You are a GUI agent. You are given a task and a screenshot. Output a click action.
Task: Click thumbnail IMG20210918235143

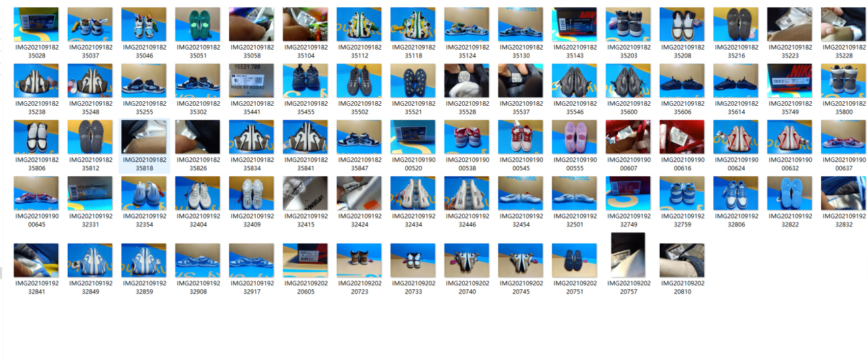pyautogui.click(x=575, y=25)
